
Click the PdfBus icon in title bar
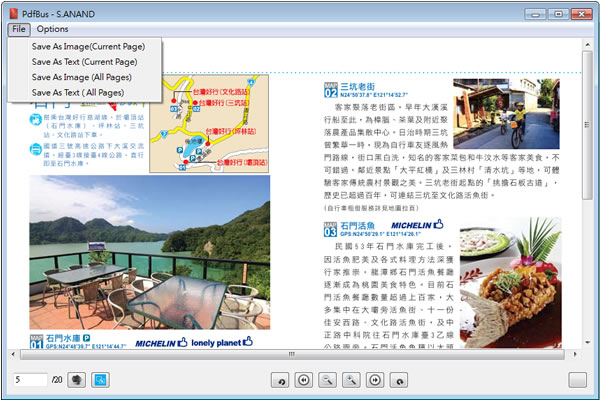coord(12,10)
